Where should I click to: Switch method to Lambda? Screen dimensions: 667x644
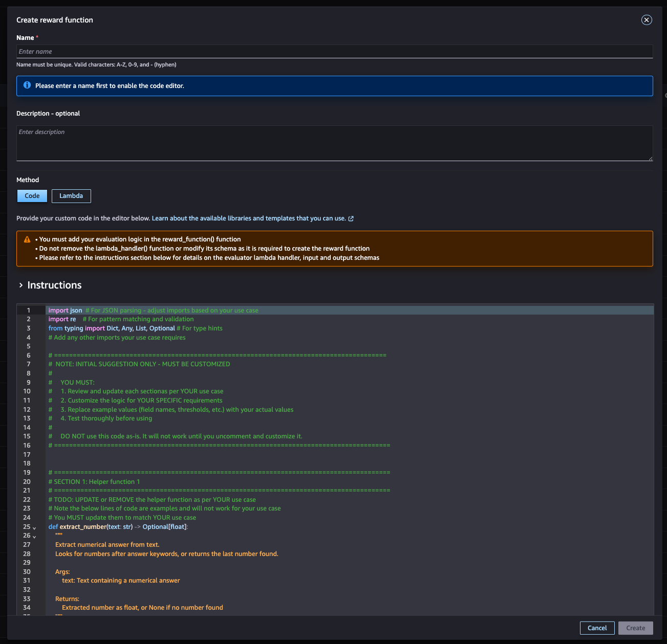point(71,196)
